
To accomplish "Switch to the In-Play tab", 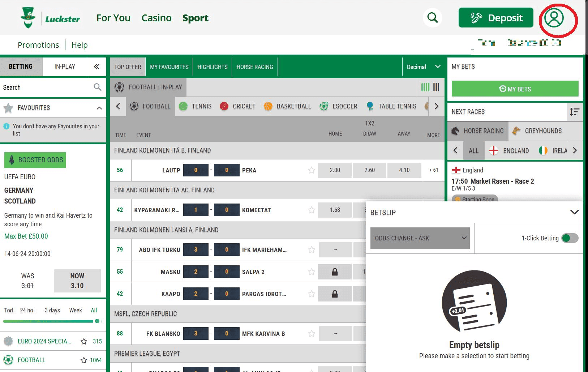I will pyautogui.click(x=65, y=67).
